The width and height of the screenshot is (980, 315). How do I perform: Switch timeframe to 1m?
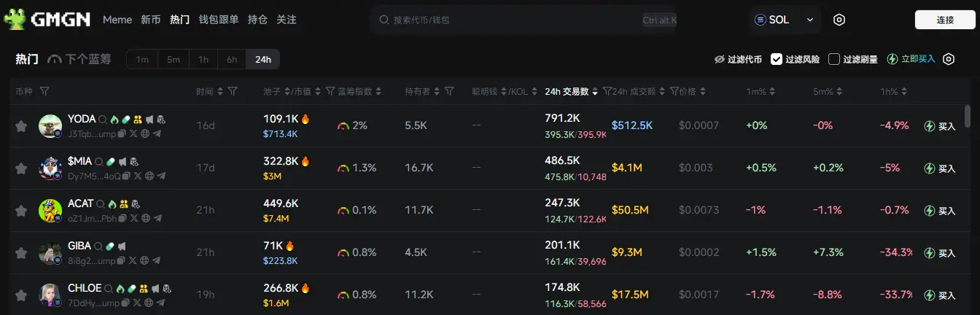142,59
